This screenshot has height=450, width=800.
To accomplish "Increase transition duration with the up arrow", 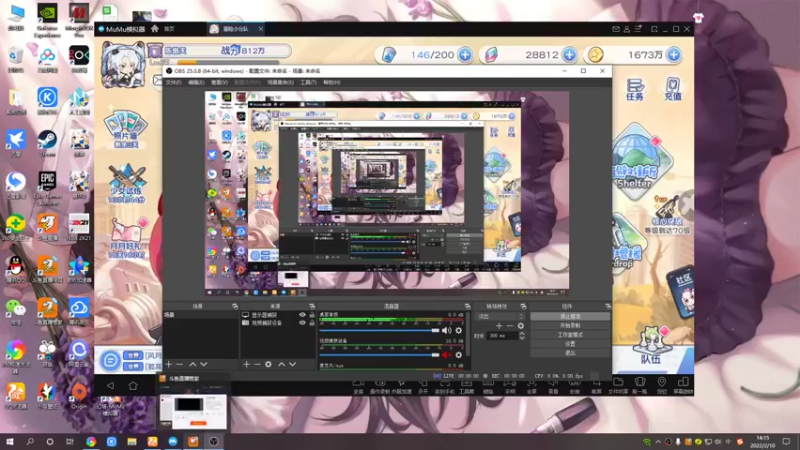I will [521, 334].
